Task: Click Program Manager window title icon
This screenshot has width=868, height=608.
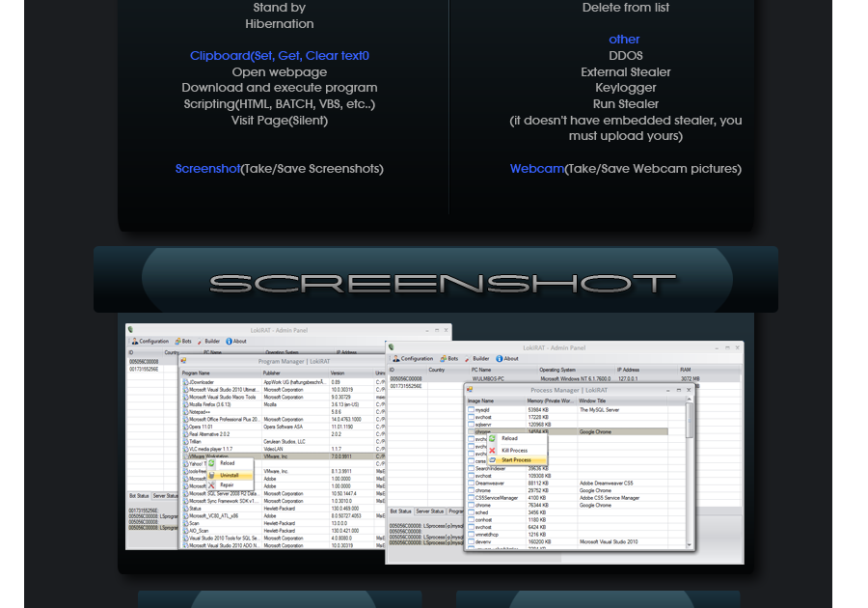Action: tap(184, 361)
